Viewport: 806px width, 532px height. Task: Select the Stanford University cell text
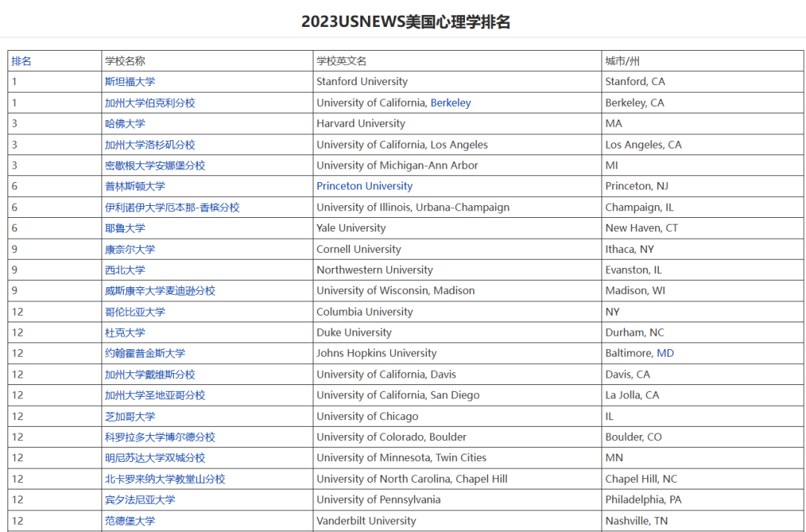(362, 82)
